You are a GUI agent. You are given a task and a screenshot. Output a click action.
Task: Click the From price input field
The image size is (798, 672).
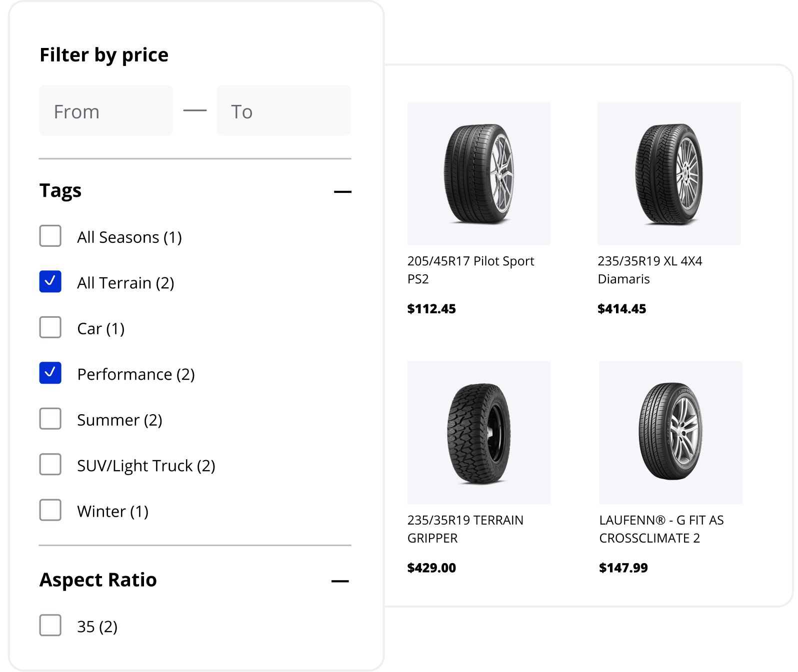pos(106,111)
